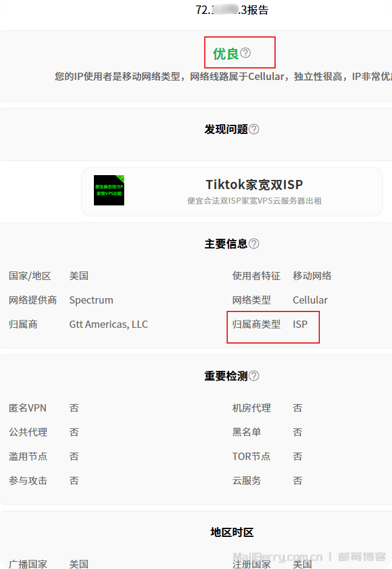Screen dimensions: 392x569
Task: Open the Tiktok家宽双ISP ad title
Action: click(x=254, y=184)
